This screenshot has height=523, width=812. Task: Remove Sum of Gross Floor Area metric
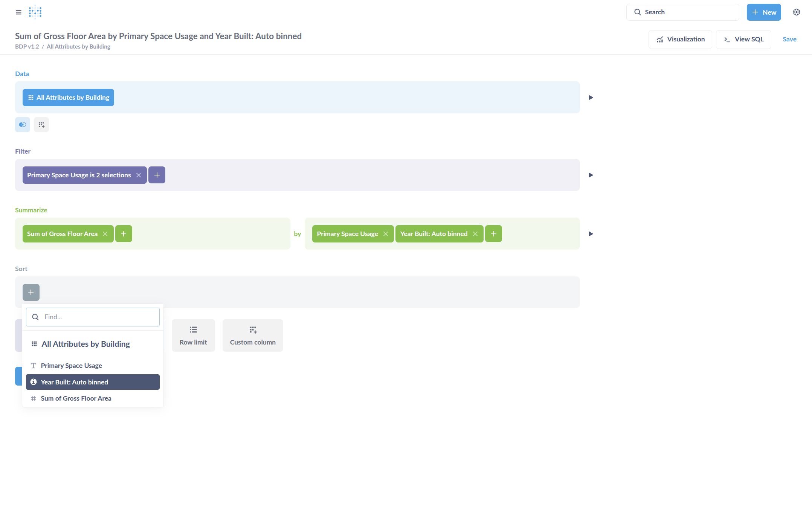pyautogui.click(x=105, y=234)
